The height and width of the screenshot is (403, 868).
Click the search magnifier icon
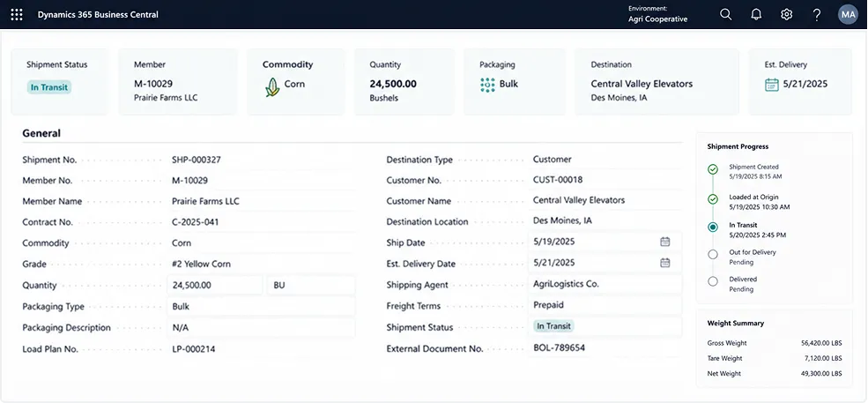pos(726,14)
